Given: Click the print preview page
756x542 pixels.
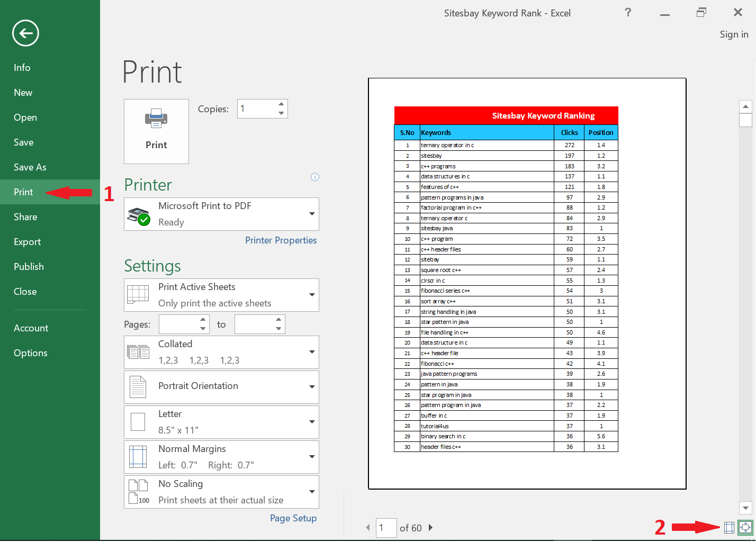Looking at the screenshot, I should coord(527,284).
